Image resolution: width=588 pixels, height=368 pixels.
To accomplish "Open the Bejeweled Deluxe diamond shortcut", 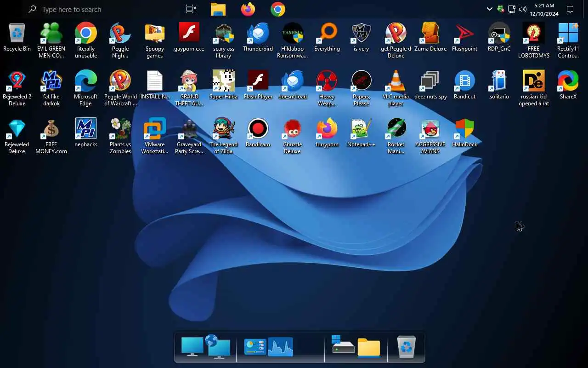I will 17,136.
